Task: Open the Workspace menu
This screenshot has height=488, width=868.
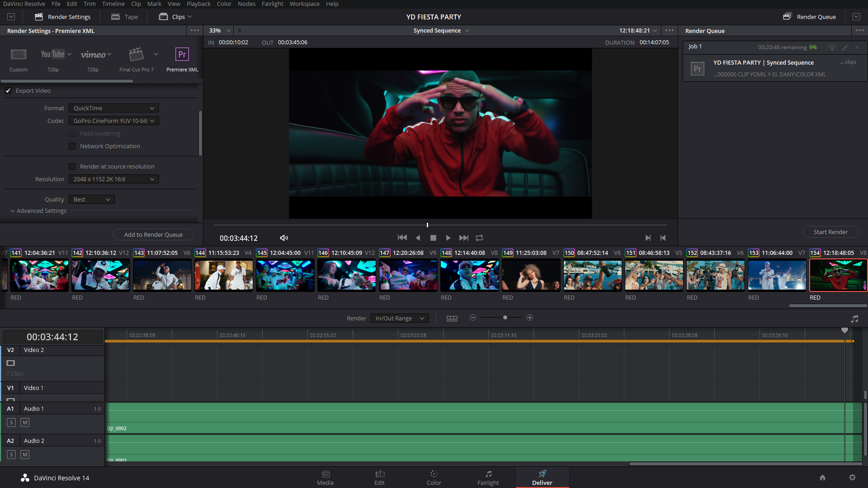Action: 304,4
